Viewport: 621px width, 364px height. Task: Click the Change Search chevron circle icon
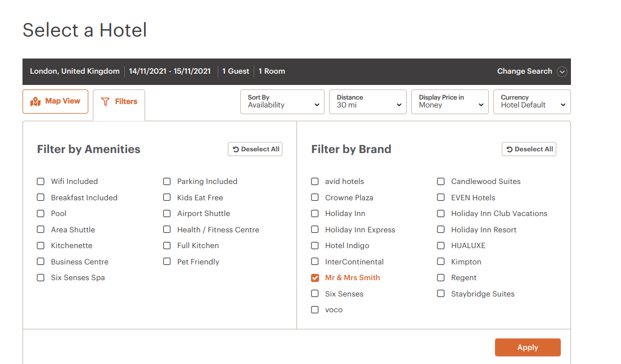pos(561,71)
